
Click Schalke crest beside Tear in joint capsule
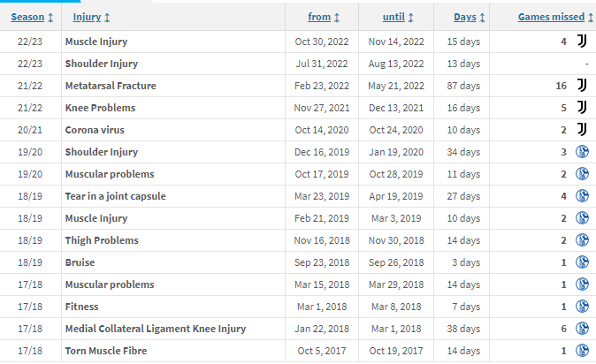pyautogui.click(x=582, y=195)
